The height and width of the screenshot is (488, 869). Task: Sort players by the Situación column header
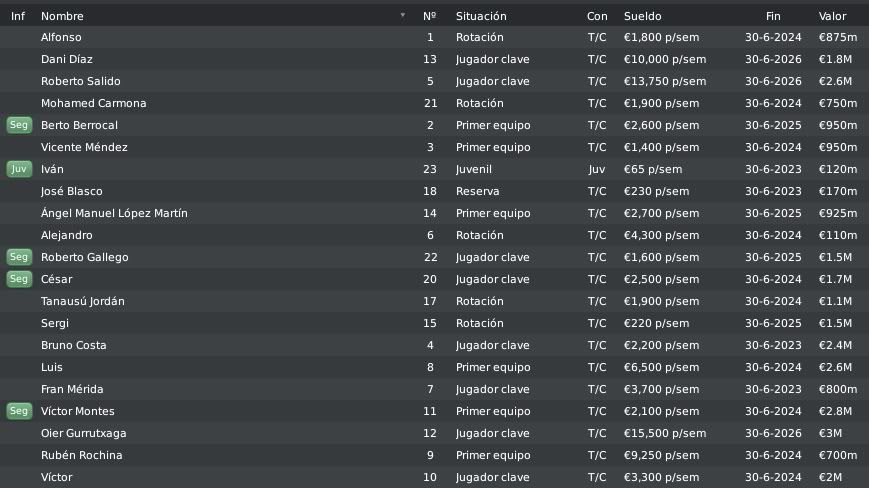tap(481, 16)
